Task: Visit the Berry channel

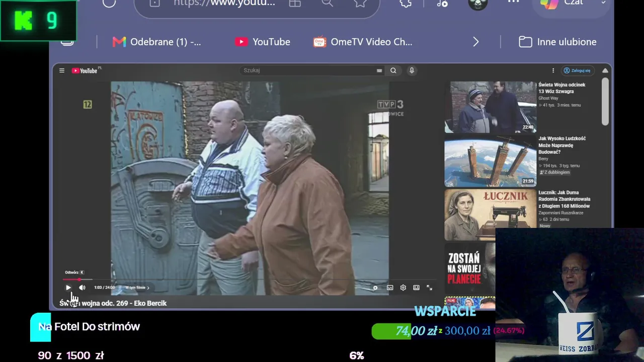Action: pos(543,159)
